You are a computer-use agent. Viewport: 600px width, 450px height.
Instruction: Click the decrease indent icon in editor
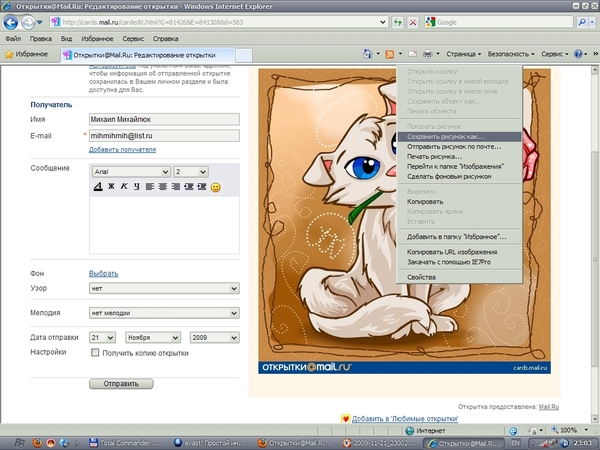coord(189,186)
